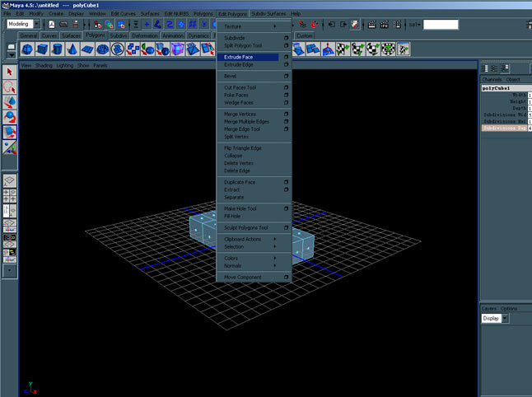532x397 pixels.
Task: Open the Polygons menu in menu bar
Action: [203, 13]
